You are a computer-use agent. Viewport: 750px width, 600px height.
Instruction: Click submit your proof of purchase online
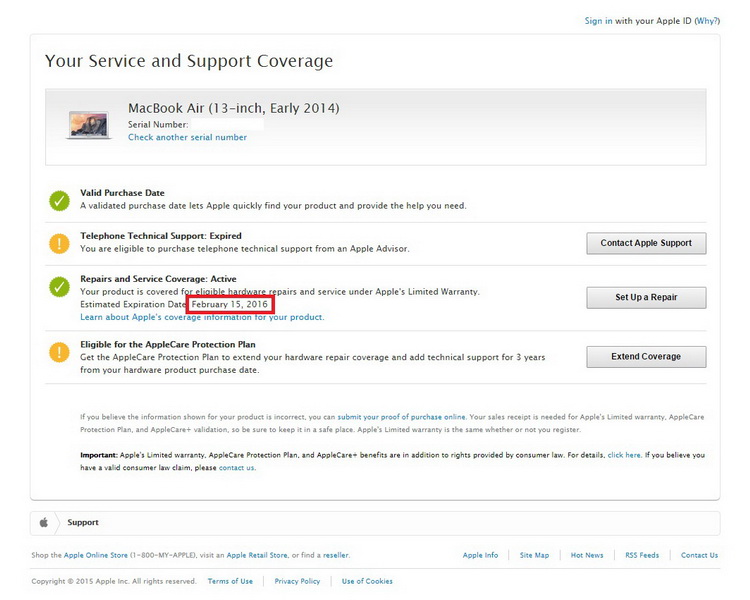coord(401,416)
